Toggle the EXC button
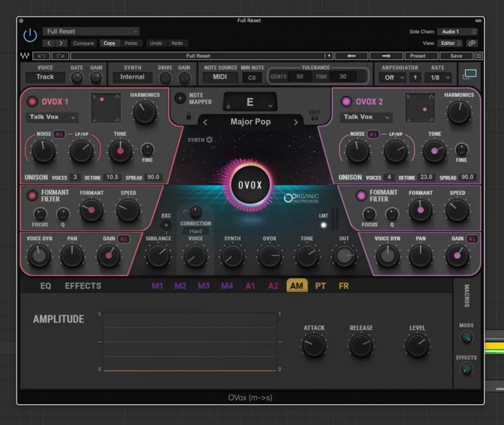 point(166,225)
